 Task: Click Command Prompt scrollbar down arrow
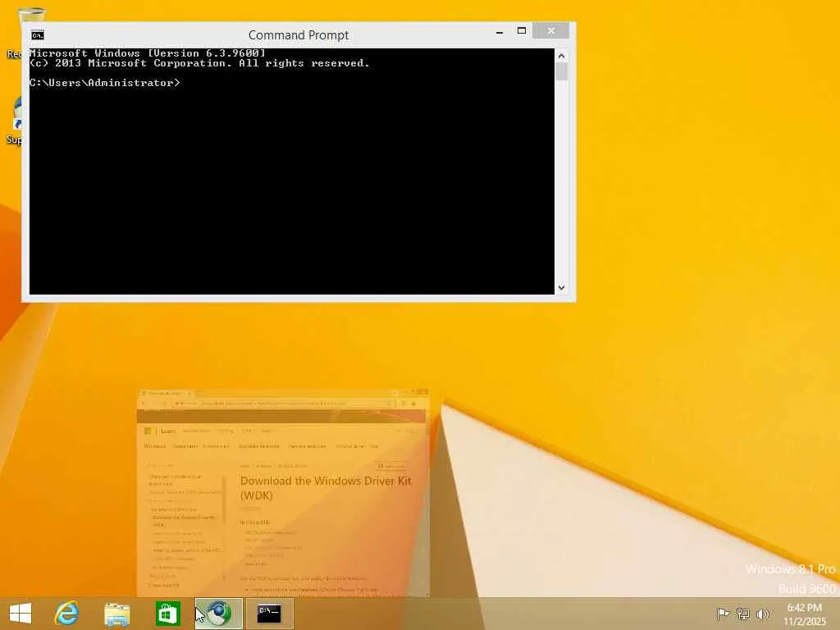[561, 288]
